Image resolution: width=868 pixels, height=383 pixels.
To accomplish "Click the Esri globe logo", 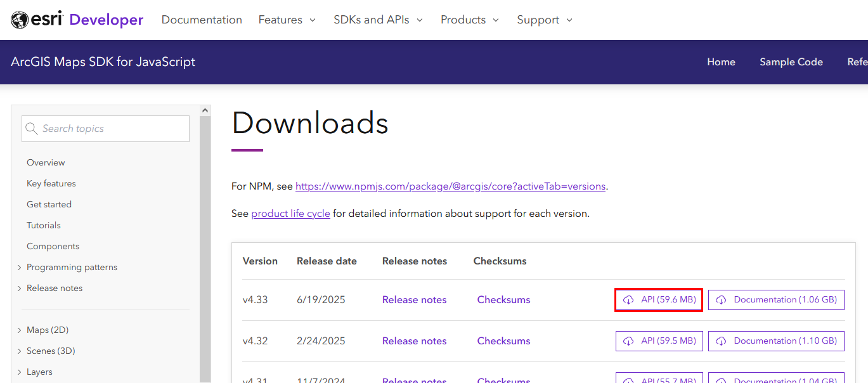I will (20, 20).
